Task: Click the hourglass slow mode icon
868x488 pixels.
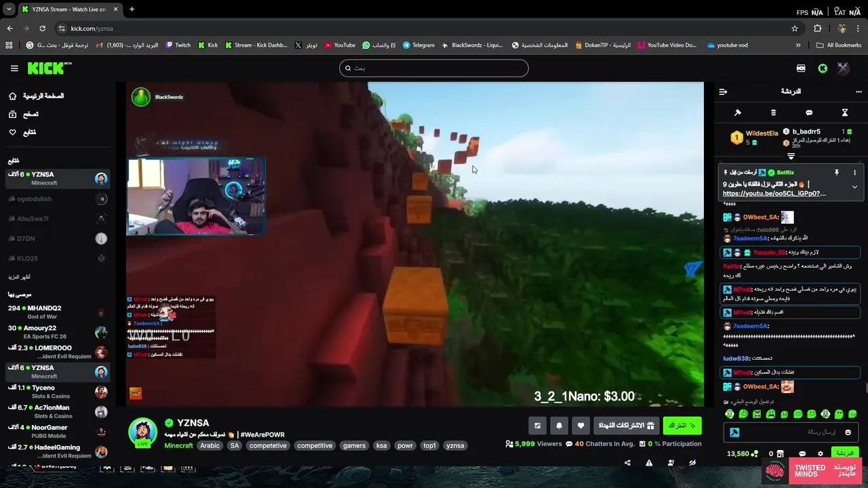Action: pyautogui.click(x=845, y=113)
